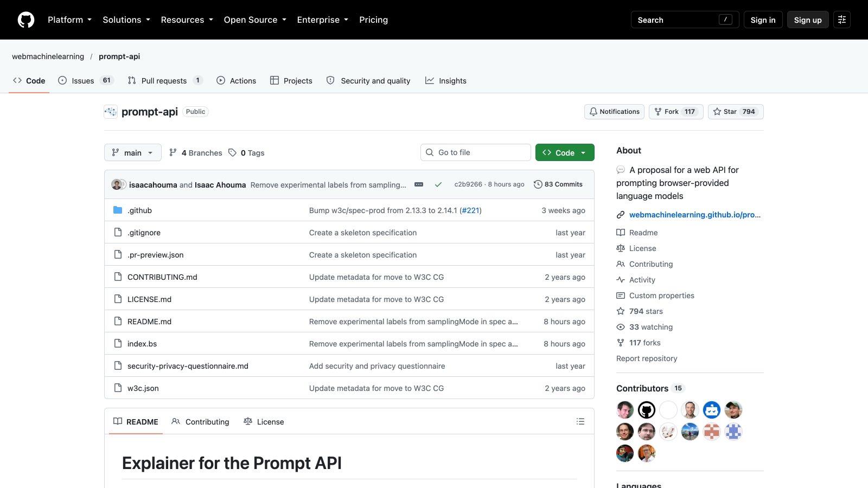This screenshot has height=488, width=868.
Task: Switch to the Pull requests tab
Action: pos(165,80)
